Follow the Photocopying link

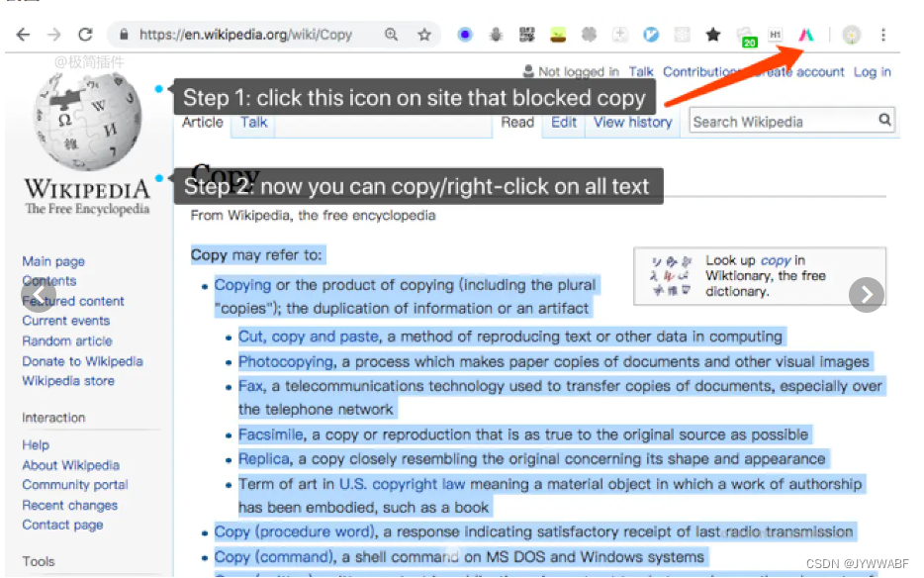pyautogui.click(x=286, y=361)
